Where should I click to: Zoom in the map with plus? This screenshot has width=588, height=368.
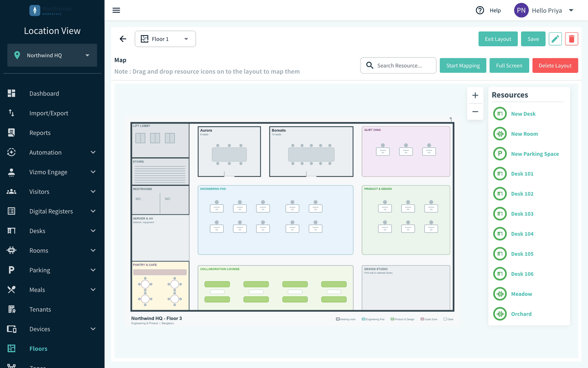[x=475, y=95]
